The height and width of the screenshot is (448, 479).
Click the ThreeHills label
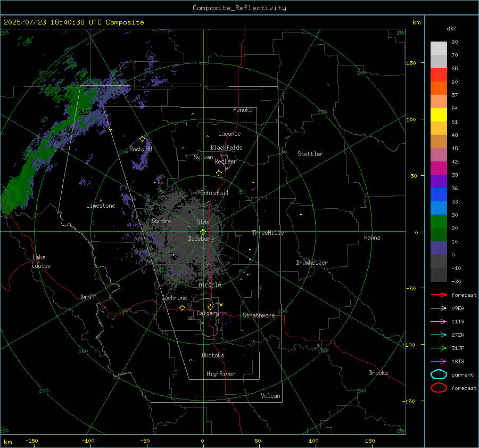coord(268,233)
